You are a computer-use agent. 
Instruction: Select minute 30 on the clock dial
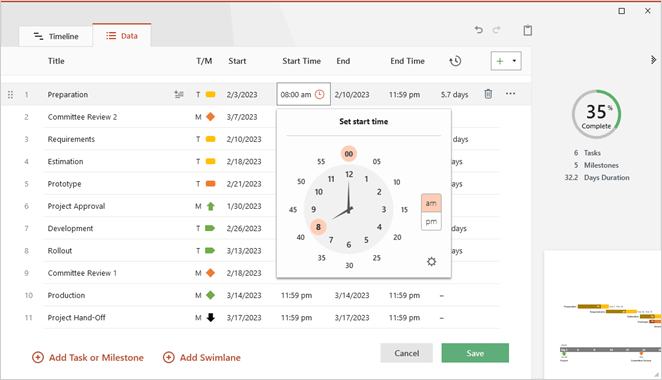point(349,265)
